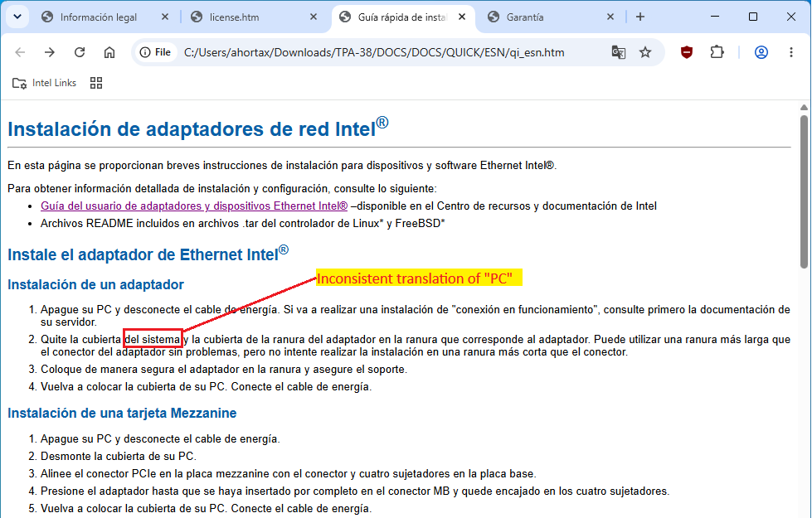Viewport: 812px width, 518px height.
Task: Reload the current page
Action: point(80,52)
